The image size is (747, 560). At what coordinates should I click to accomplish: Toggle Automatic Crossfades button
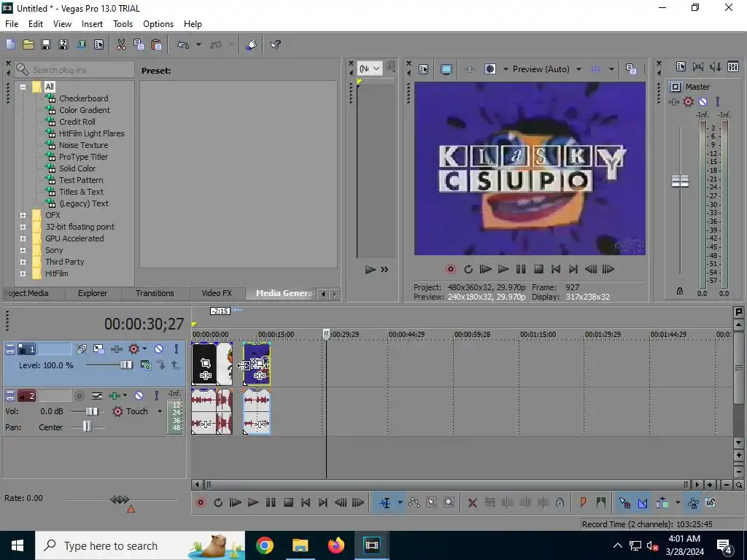pyautogui.click(x=642, y=502)
